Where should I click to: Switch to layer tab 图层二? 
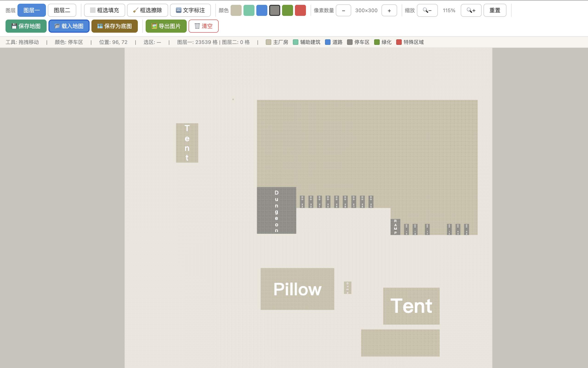pyautogui.click(x=62, y=10)
